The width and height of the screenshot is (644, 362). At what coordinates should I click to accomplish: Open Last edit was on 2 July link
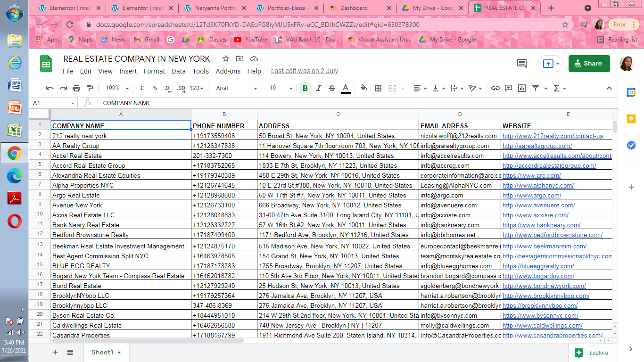(305, 71)
